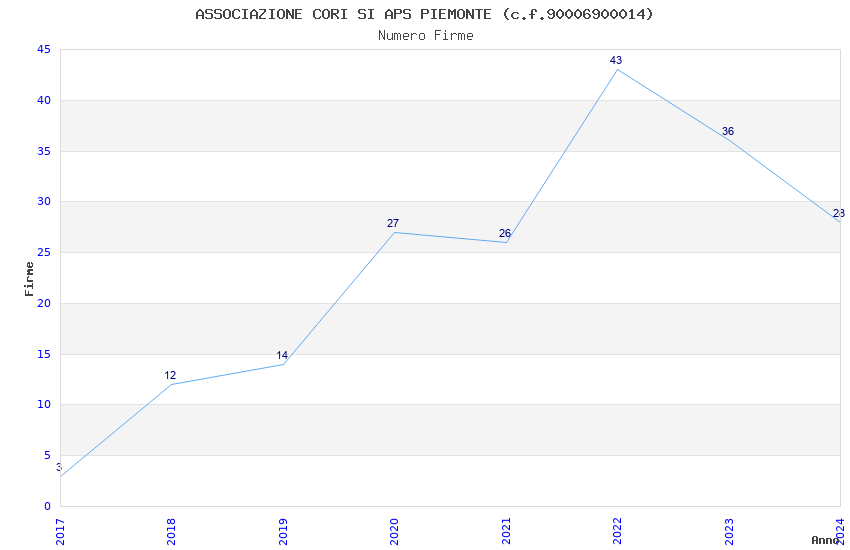Select the peak data label 43 for 2022
850x550 pixels.
(x=616, y=60)
